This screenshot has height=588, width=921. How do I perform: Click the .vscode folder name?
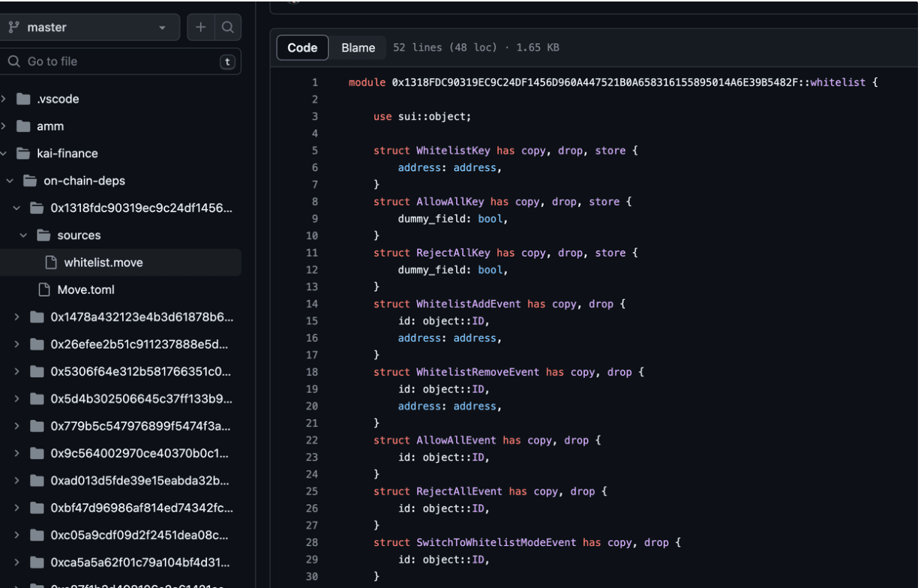click(58, 99)
